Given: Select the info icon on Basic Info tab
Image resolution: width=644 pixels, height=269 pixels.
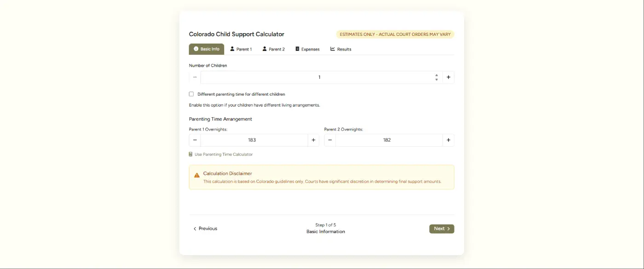Looking at the screenshot, I should click(x=196, y=49).
